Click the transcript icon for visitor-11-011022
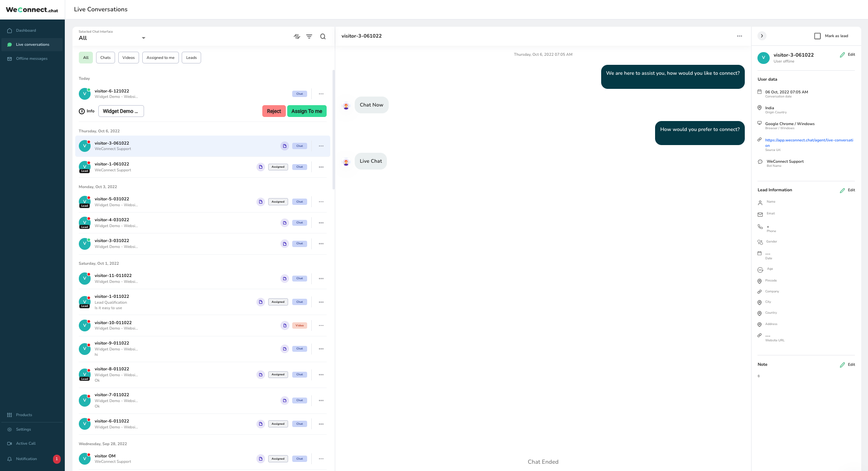This screenshot has height=471, width=868. (x=285, y=278)
